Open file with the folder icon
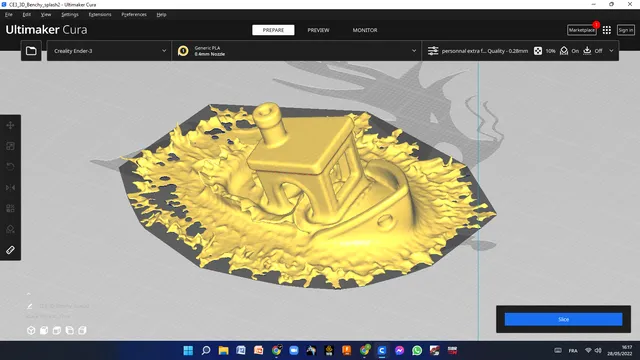The image size is (640, 360). pos(31,51)
